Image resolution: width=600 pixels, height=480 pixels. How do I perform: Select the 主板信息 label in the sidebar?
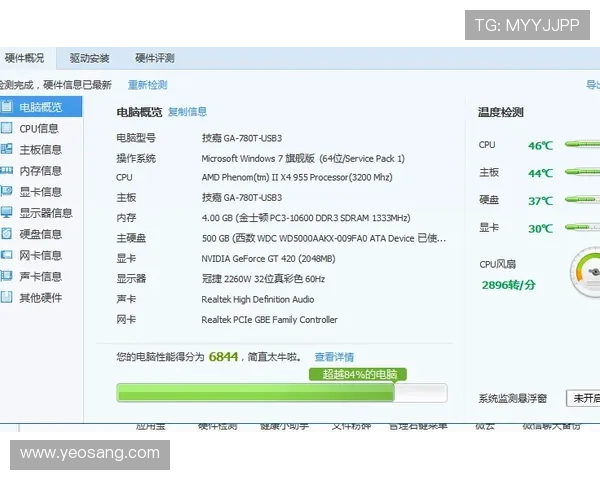[41, 149]
